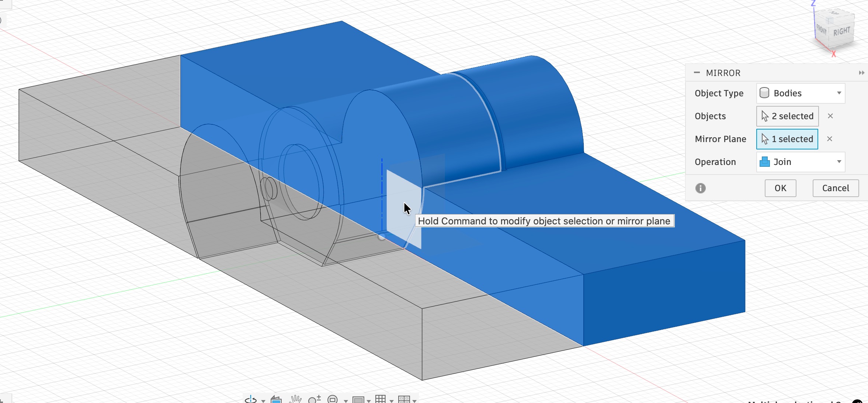Image resolution: width=868 pixels, height=403 pixels.
Task: Activate the Objects 2 selected selector
Action: (788, 116)
